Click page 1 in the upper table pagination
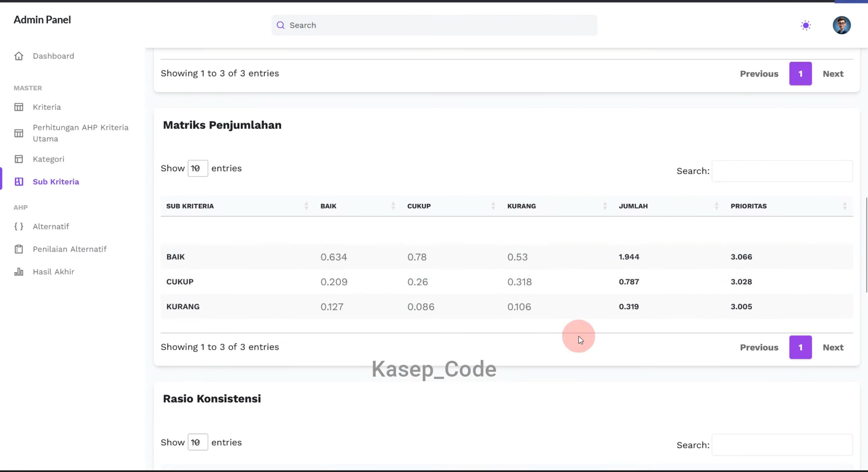 click(801, 74)
